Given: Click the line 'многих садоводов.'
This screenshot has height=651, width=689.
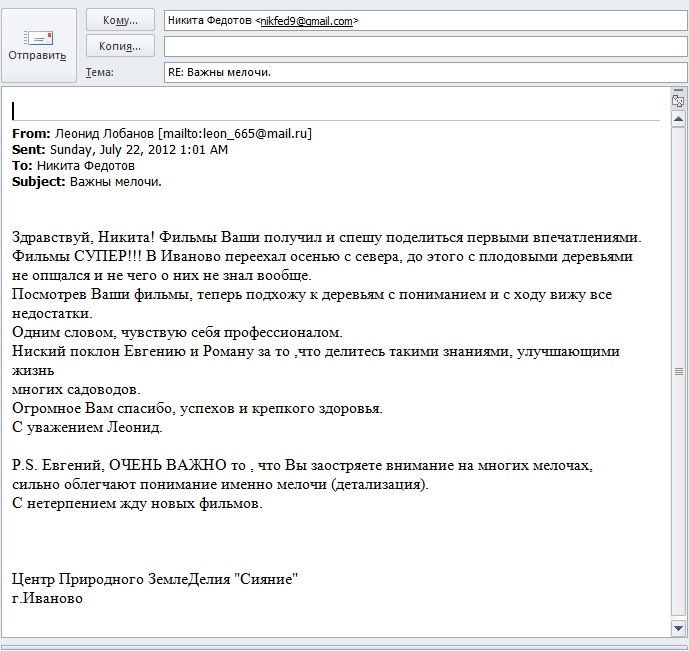Looking at the screenshot, I should click(76, 390).
